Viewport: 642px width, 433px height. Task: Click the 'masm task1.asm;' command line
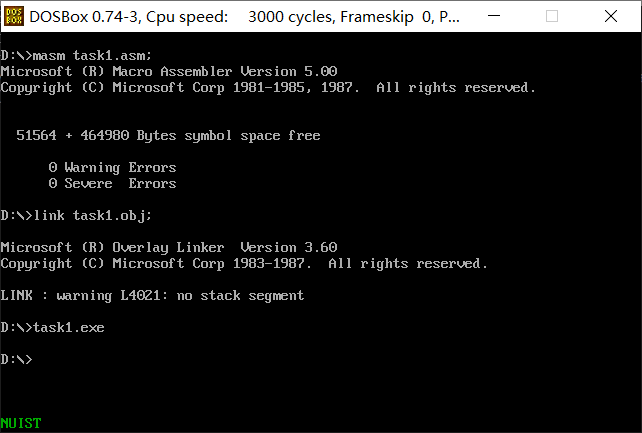tap(76, 55)
